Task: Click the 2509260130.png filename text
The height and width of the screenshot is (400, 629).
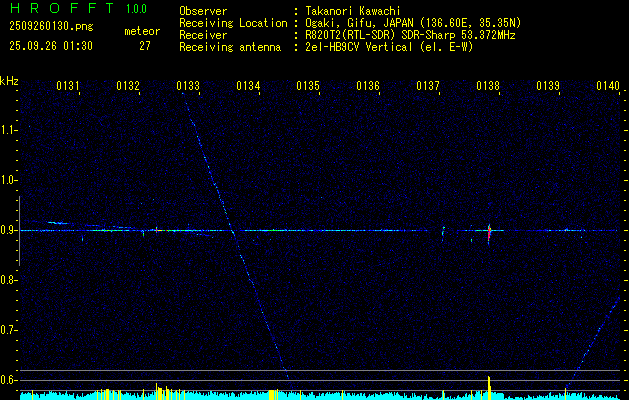Action: tap(51, 26)
